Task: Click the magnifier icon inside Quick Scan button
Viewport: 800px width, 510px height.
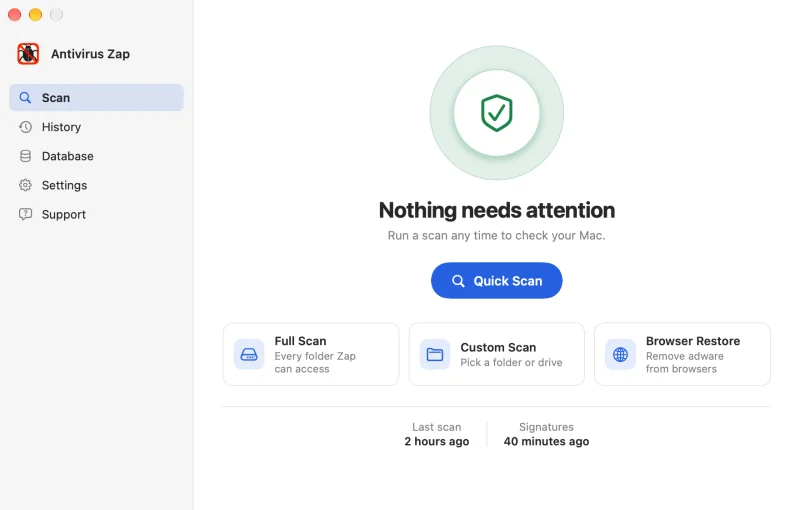Action: pos(458,280)
